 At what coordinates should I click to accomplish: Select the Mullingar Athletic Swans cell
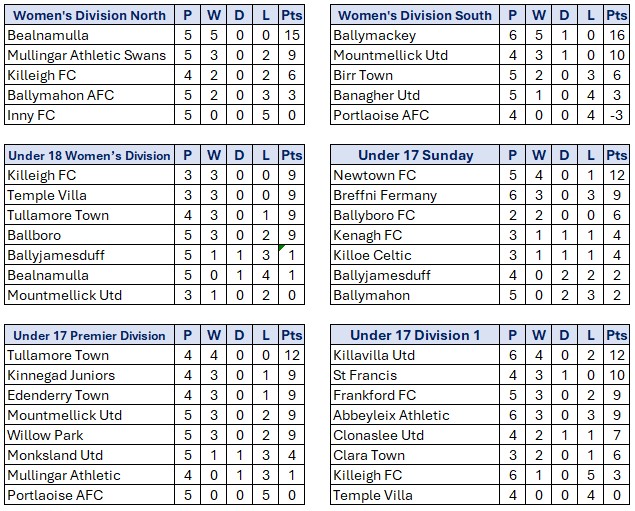click(x=87, y=55)
